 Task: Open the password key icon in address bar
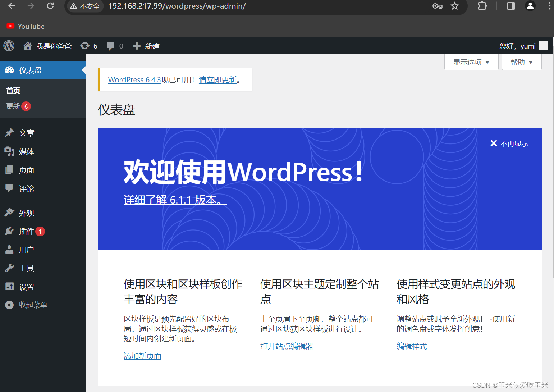[437, 6]
